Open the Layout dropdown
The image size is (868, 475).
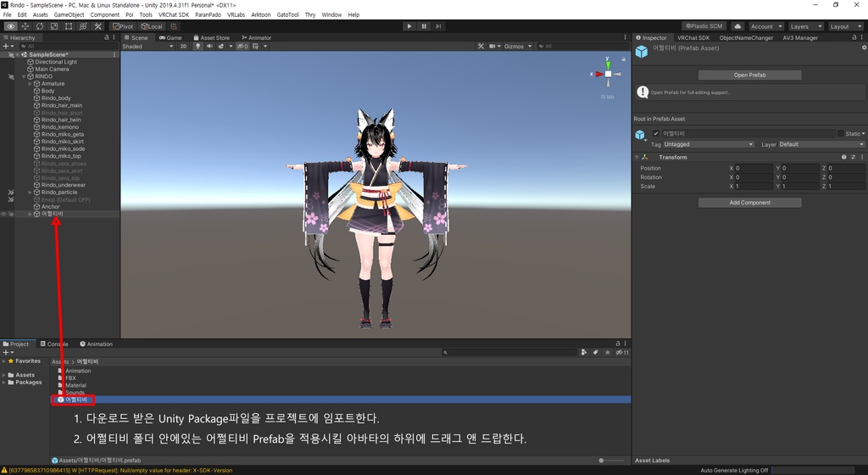coord(846,26)
